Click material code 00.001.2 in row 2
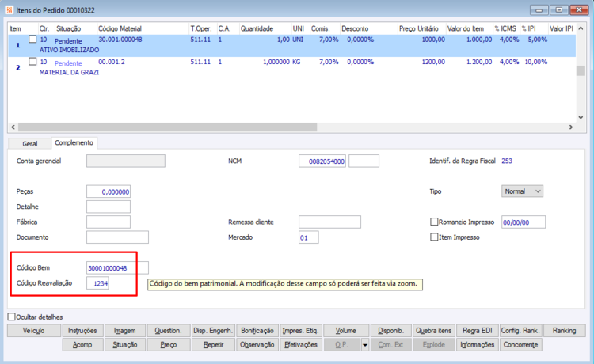The width and height of the screenshot is (594, 364). click(x=112, y=62)
